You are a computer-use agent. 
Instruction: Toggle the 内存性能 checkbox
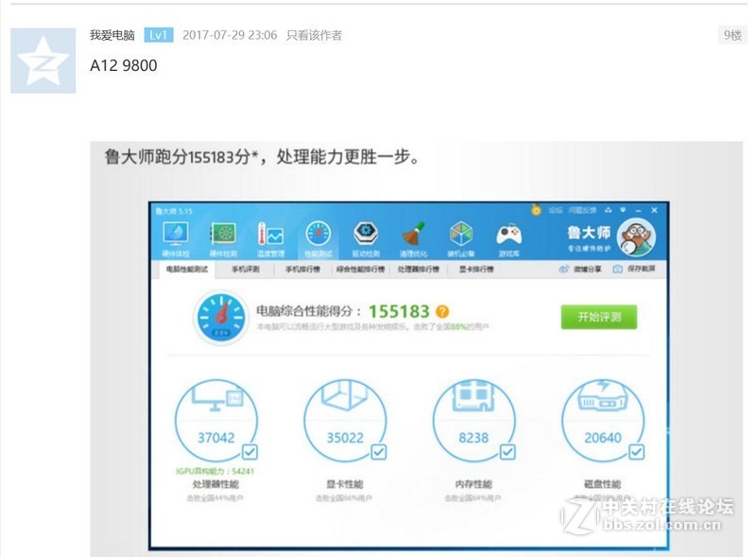click(507, 452)
